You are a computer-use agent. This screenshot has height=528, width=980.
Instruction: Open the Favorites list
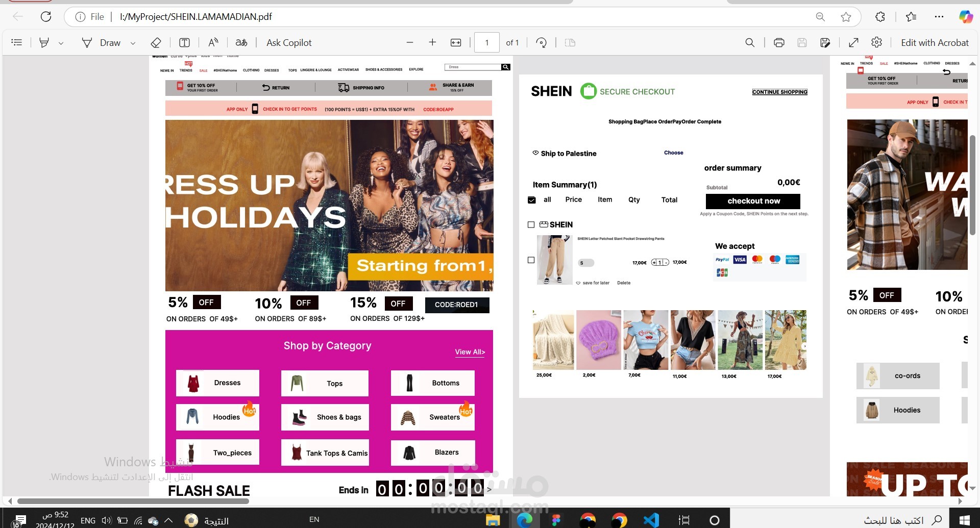tap(911, 17)
